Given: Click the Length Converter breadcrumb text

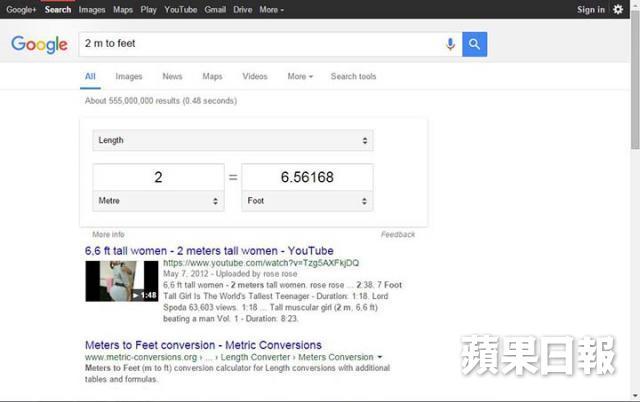Looking at the screenshot, I should click(256, 357).
